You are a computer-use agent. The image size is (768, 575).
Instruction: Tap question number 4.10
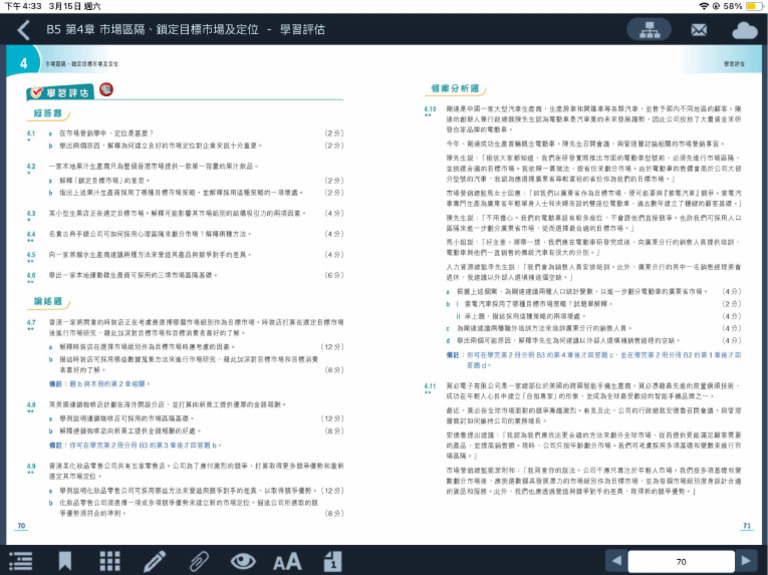pyautogui.click(x=430, y=109)
